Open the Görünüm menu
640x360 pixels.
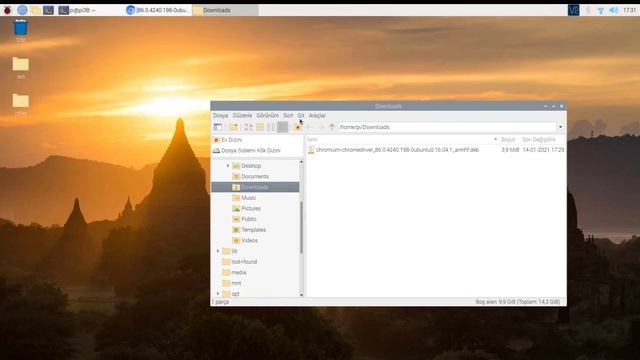coord(267,116)
